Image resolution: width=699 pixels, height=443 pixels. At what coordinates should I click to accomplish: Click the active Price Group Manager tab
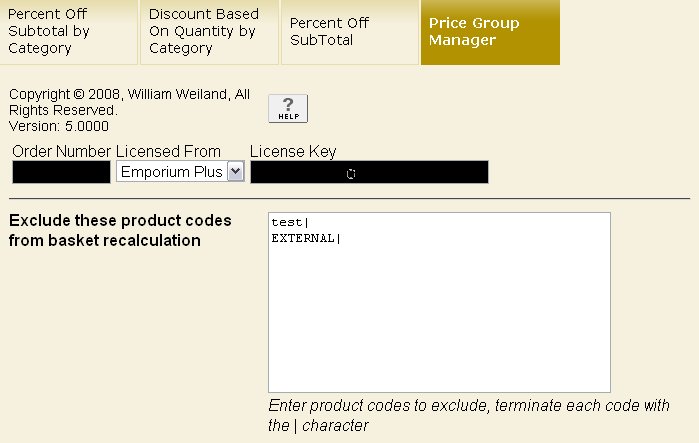point(490,32)
